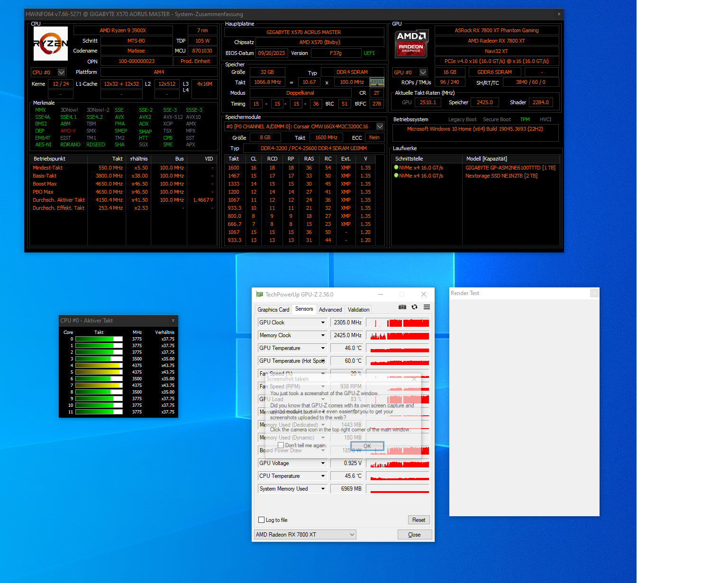728x583 pixels.
Task: Open the Advanced tab in GPU-Z
Action: pos(330,310)
